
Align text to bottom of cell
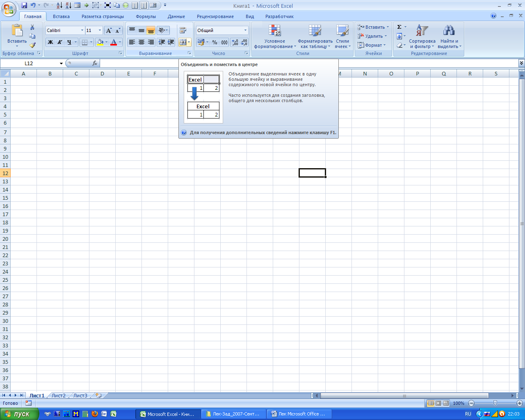coord(151,30)
